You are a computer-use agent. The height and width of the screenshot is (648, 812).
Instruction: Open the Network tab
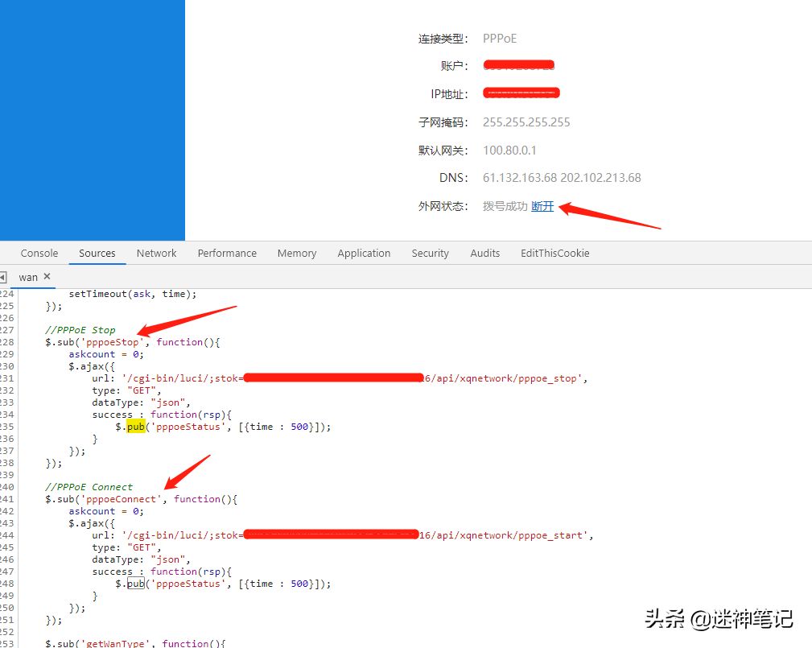click(156, 254)
